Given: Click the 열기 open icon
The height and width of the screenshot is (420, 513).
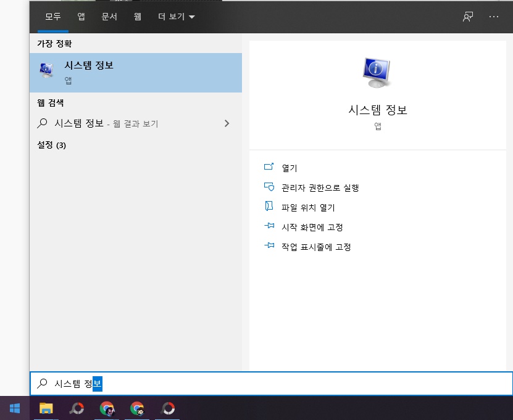Looking at the screenshot, I should pyautogui.click(x=269, y=167).
